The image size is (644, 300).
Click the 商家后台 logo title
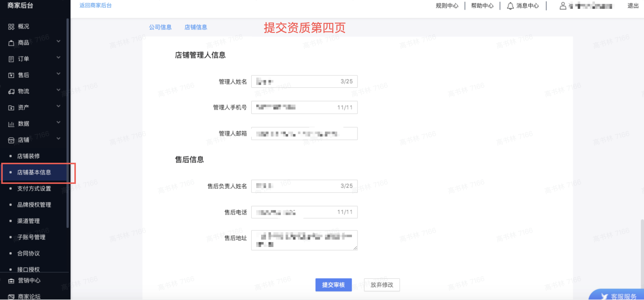click(x=20, y=5)
